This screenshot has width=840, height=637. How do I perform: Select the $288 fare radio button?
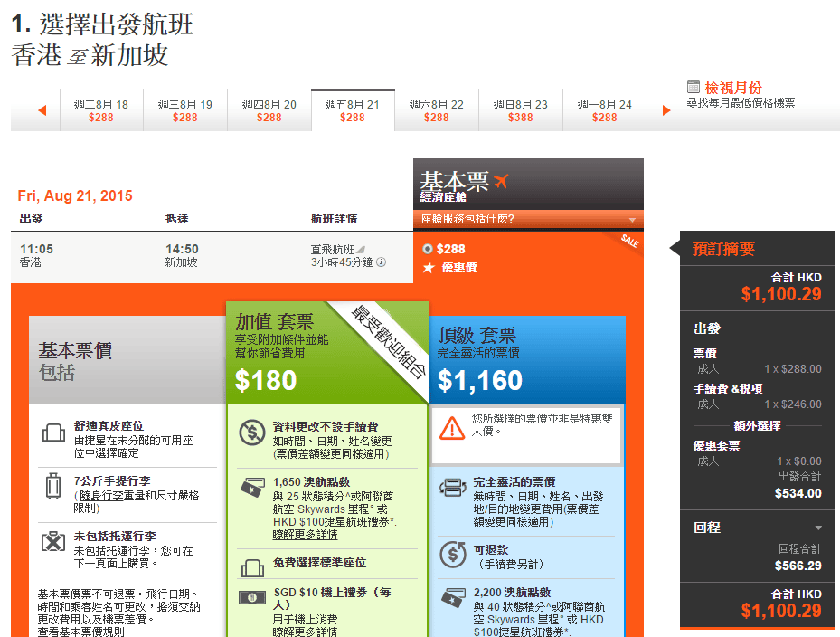pos(428,249)
